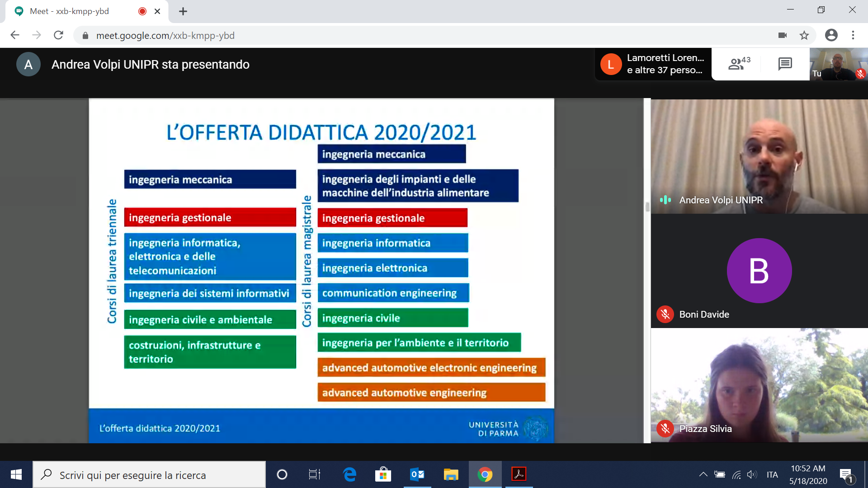Click Lamoretti Loren orange avatar
The height and width of the screenshot is (488, 868).
click(611, 64)
